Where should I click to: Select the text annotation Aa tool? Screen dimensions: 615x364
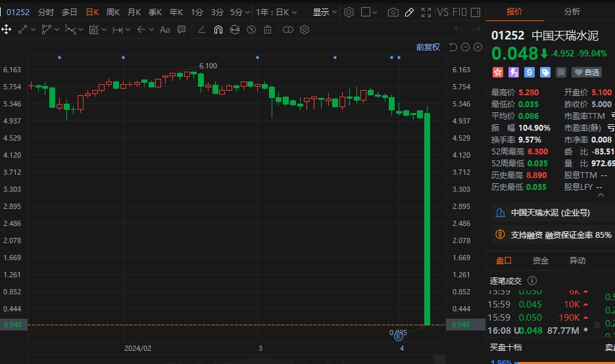(164, 30)
